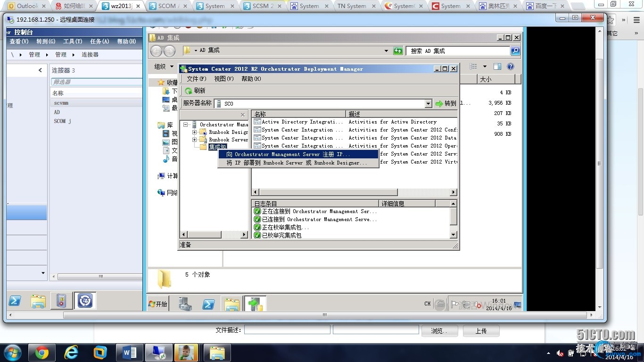Select the Runbook Servers folder icon
Viewport: 644px width, 362px height.
tap(204, 140)
